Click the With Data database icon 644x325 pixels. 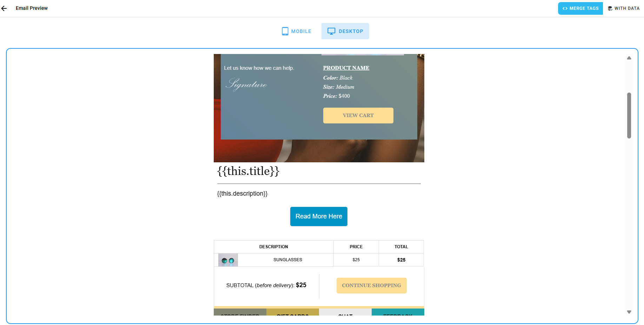[610, 8]
